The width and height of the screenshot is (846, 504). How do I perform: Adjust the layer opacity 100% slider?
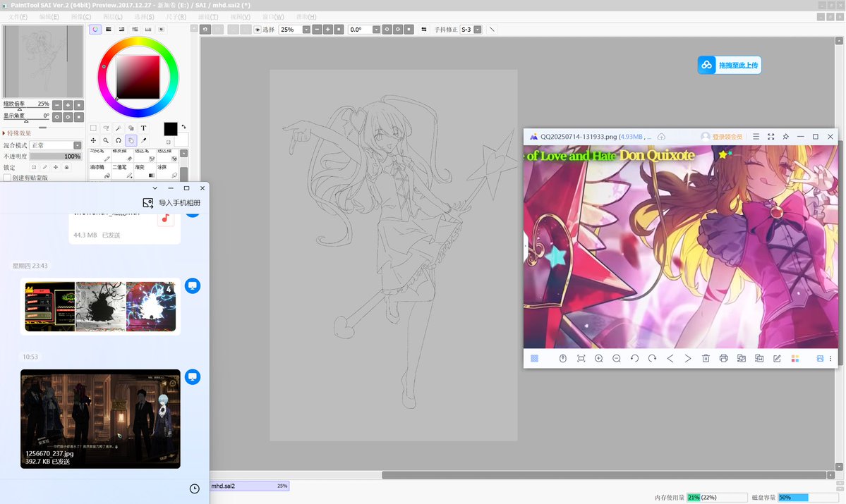click(56, 156)
